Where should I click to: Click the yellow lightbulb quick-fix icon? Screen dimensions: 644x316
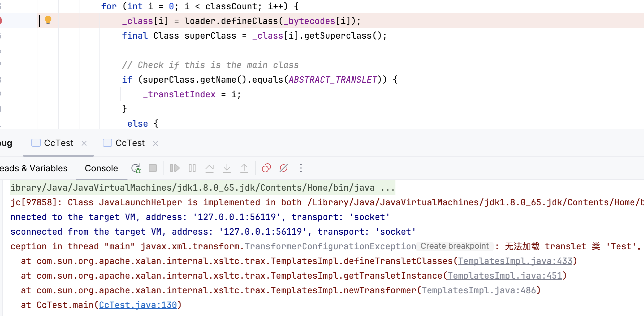[x=48, y=21]
